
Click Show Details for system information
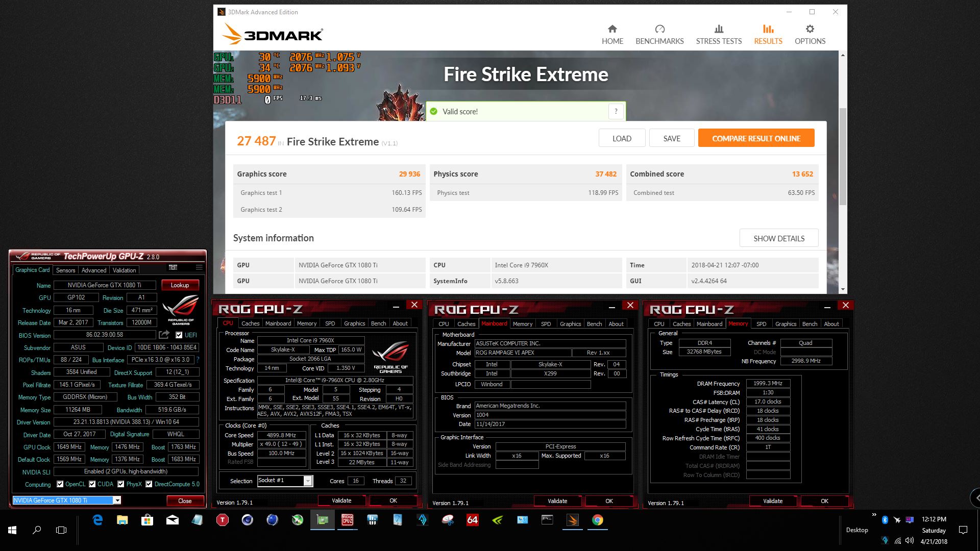coord(778,238)
